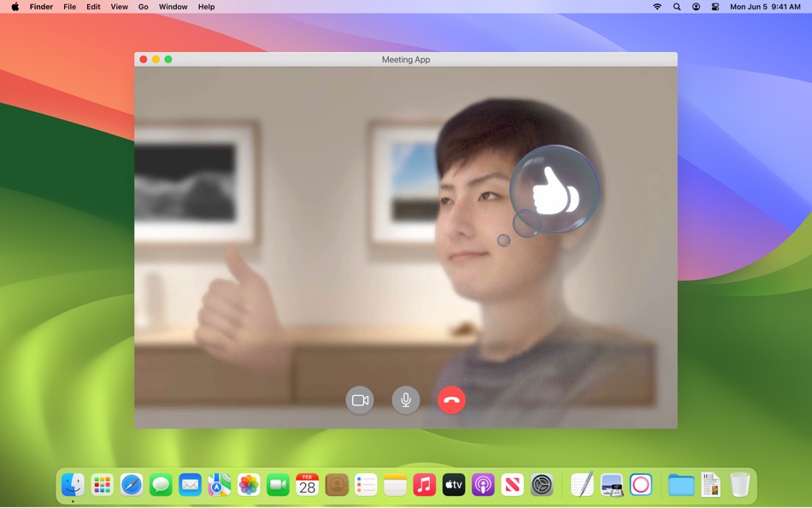Open the Calendar app showing February 28

(306, 485)
